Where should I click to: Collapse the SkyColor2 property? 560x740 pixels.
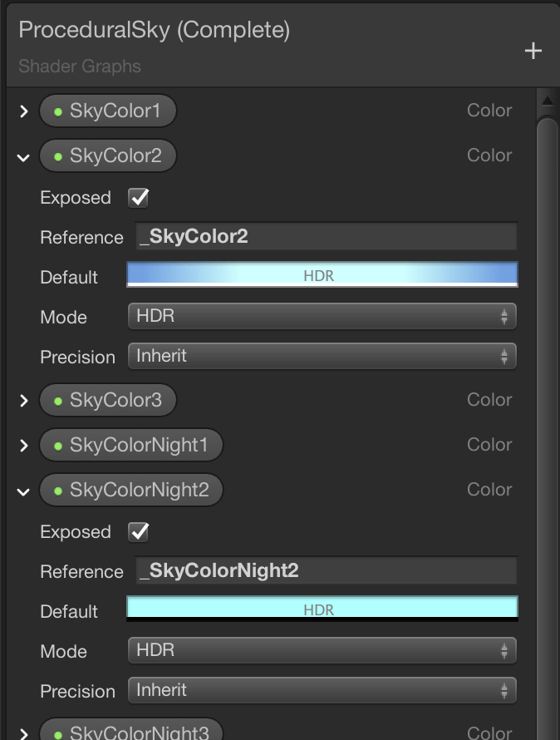(24, 156)
